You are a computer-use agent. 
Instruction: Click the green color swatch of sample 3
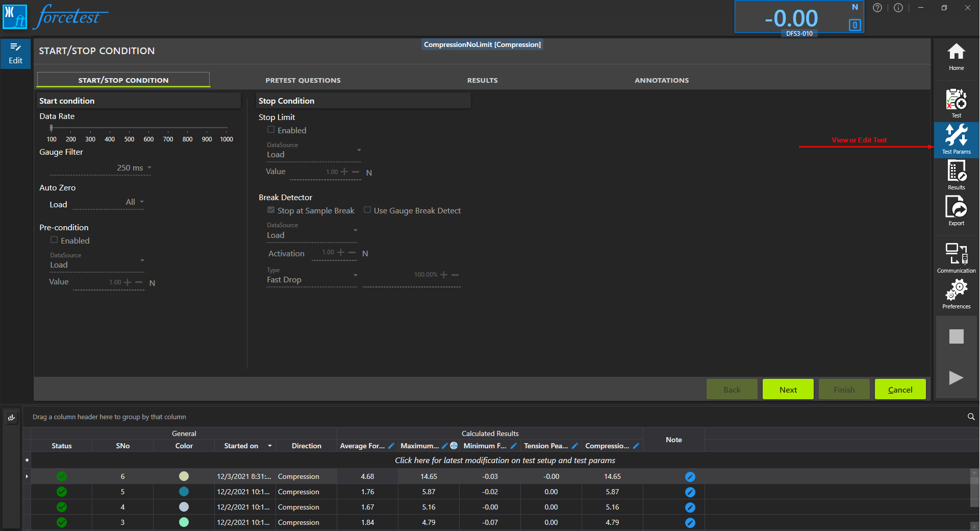[184, 522]
